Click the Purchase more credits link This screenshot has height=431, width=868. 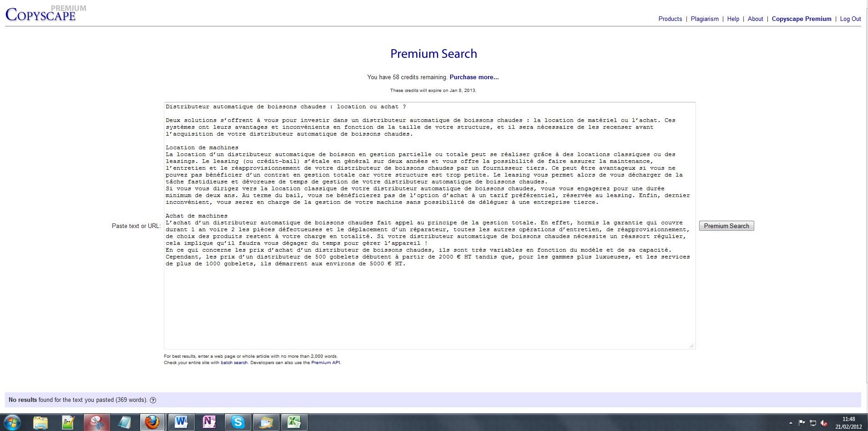pyautogui.click(x=474, y=77)
